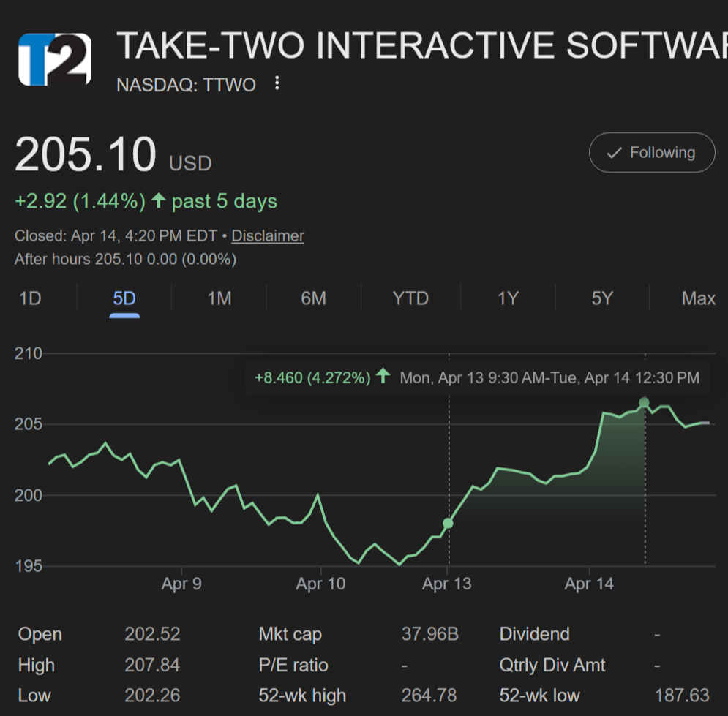The image size is (728, 716).
Task: Click the P/E ratio label
Action: (293, 666)
